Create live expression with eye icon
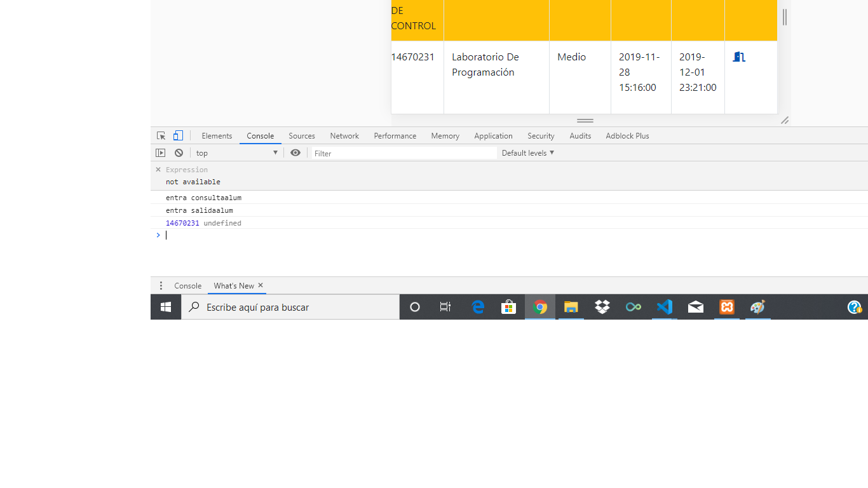 click(295, 153)
